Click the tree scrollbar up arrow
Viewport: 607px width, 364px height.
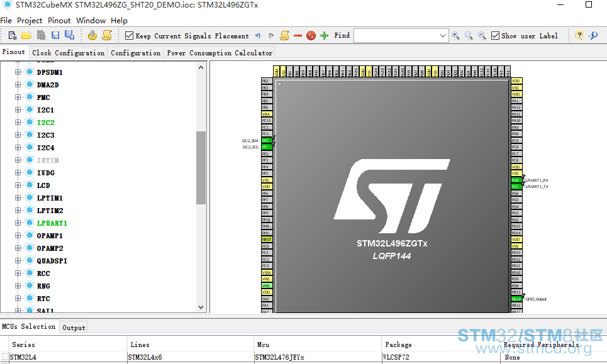[x=201, y=67]
